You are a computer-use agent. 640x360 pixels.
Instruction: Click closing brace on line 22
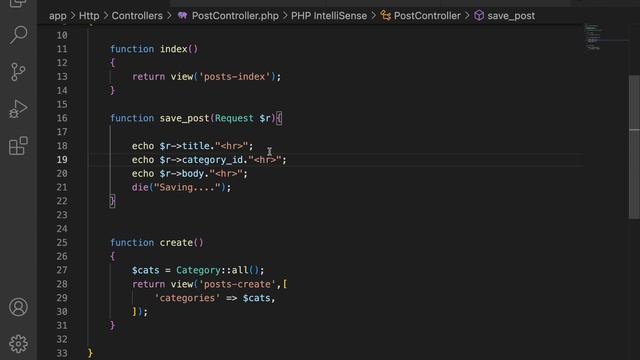112,201
